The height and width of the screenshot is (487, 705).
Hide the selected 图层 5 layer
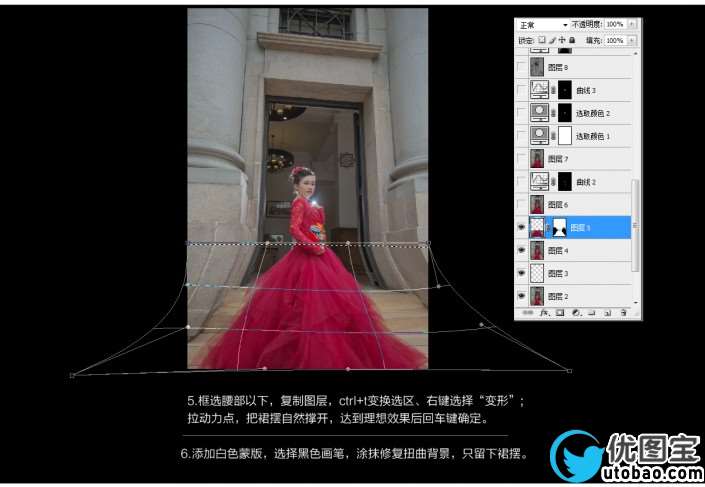[x=522, y=228]
